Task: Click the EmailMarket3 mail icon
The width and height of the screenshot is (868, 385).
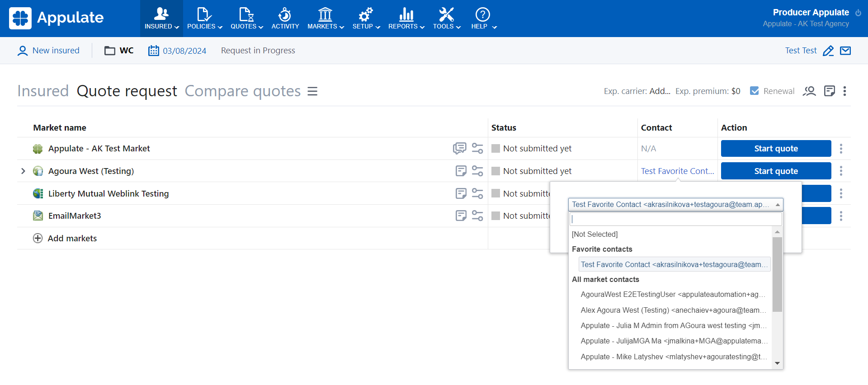Action: 38,216
